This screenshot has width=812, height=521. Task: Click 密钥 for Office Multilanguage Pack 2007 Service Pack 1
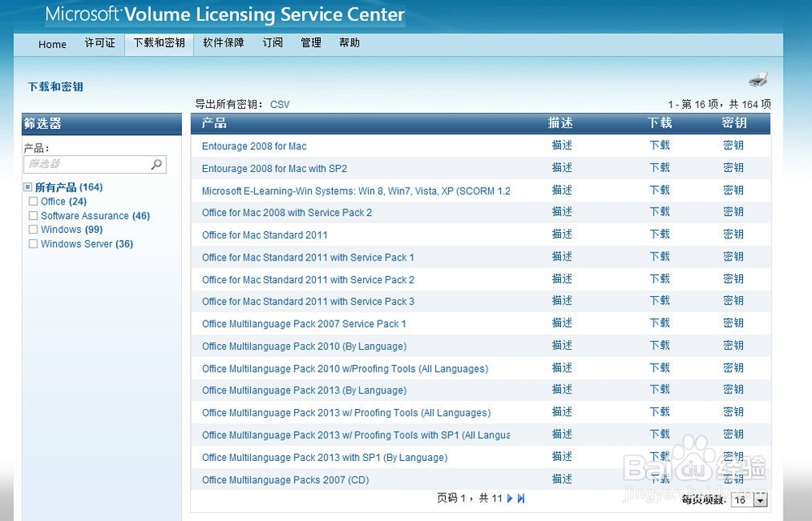[733, 323]
